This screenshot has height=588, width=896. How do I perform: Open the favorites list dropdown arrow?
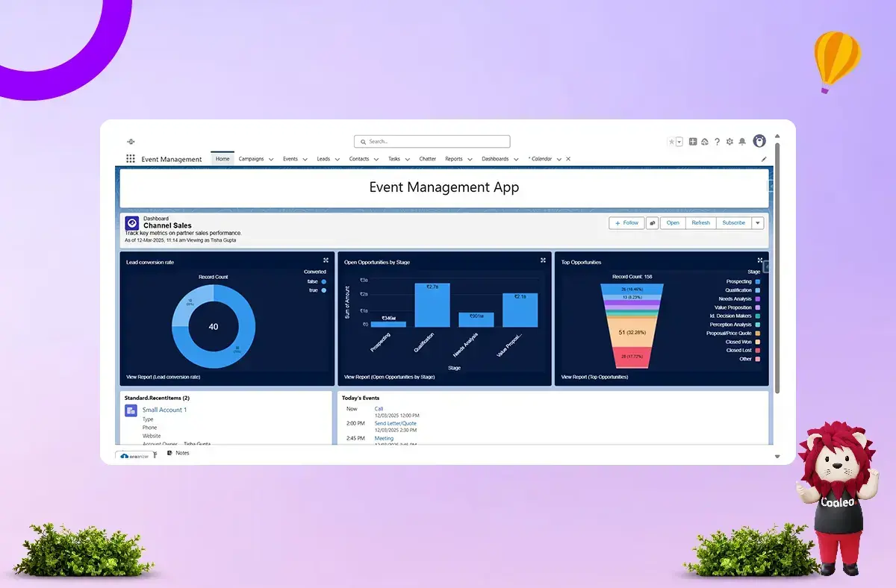tap(679, 141)
